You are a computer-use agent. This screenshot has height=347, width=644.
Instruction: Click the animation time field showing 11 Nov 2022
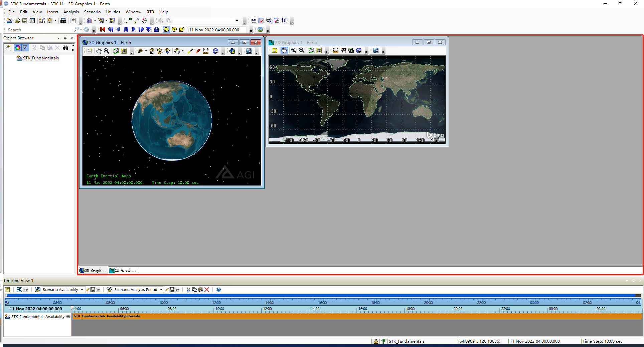click(217, 30)
